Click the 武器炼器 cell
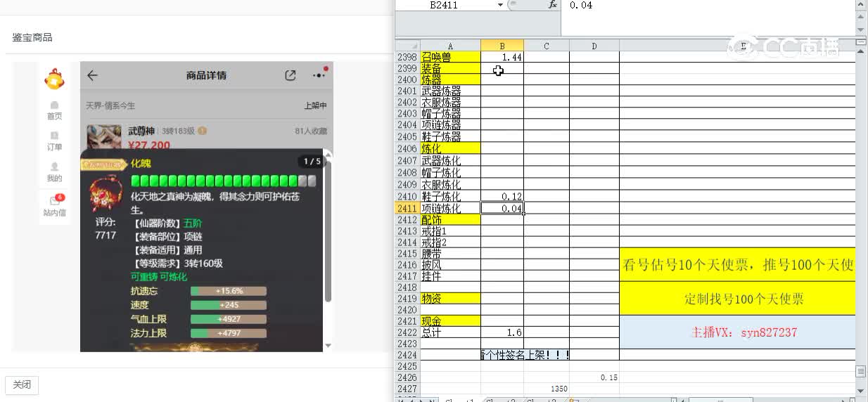The image size is (868, 402). [x=450, y=91]
